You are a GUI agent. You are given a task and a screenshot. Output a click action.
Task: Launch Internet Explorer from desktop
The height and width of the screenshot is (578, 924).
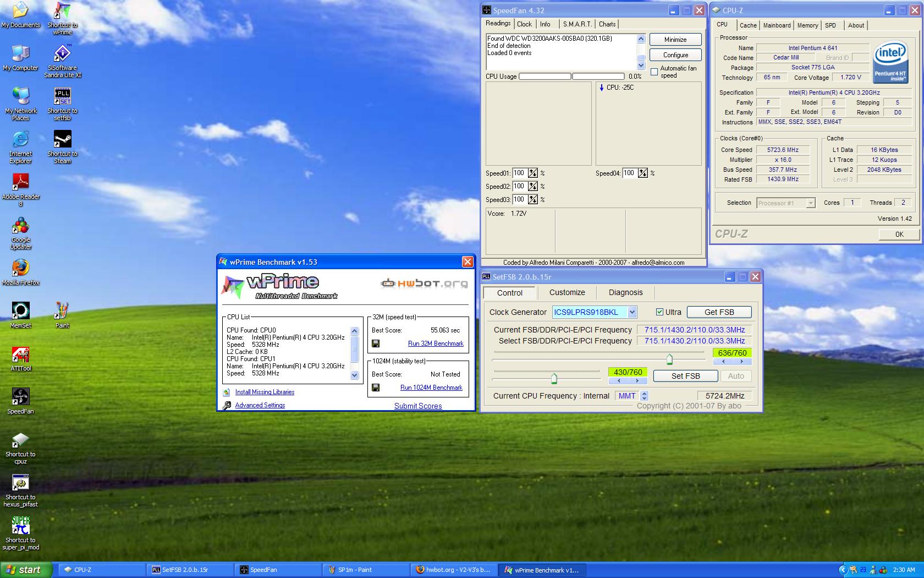[20, 147]
